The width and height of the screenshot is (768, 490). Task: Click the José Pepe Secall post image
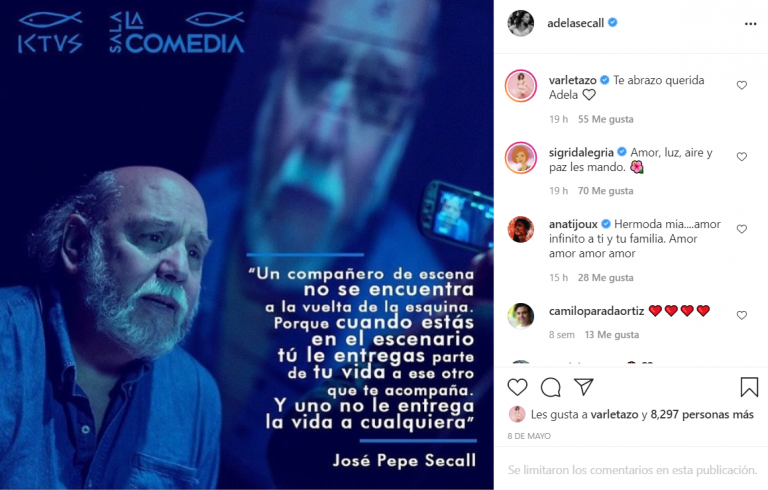pyautogui.click(x=247, y=245)
